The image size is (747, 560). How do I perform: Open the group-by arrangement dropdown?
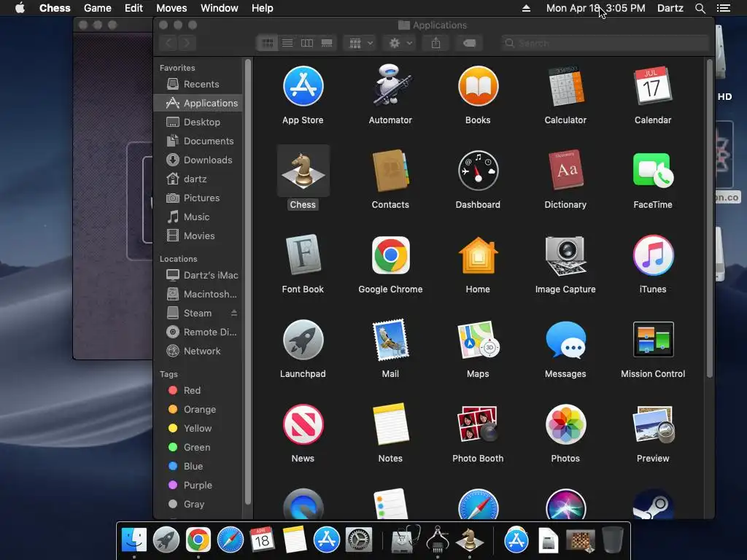(360, 43)
